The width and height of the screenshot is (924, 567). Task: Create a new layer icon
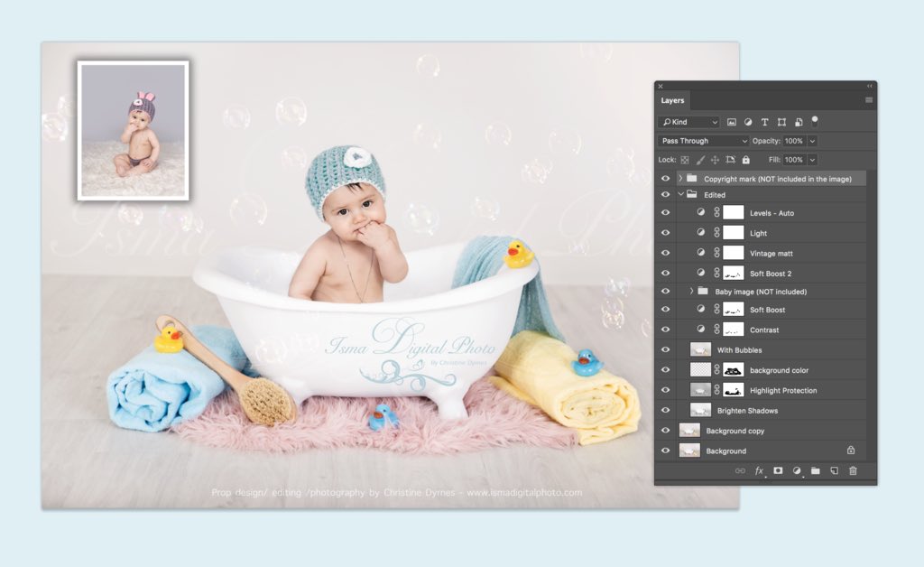835,470
